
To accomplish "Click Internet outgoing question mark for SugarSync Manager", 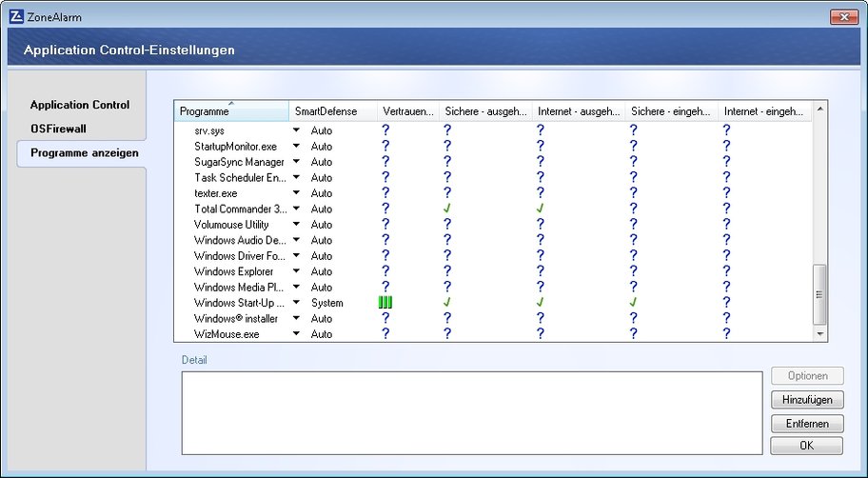I will [x=541, y=161].
